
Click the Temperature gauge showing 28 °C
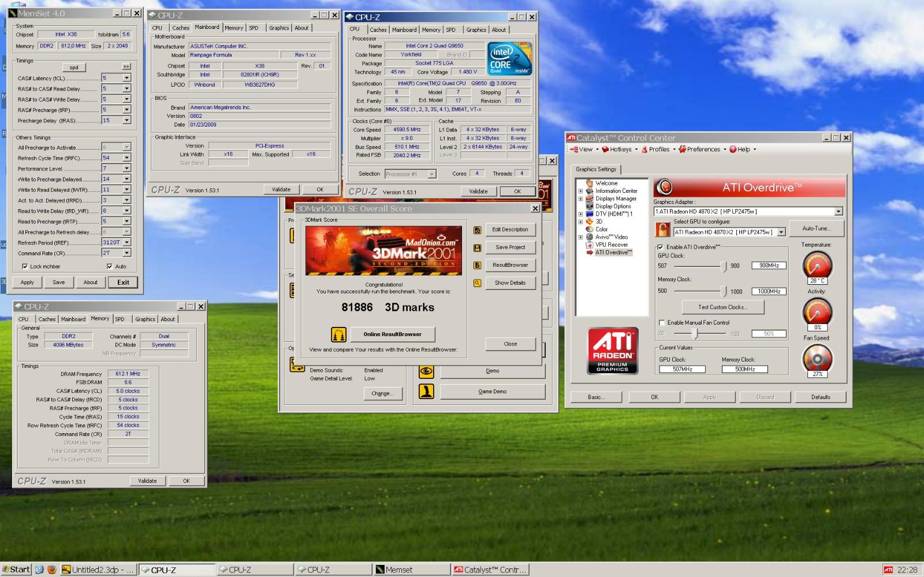pos(817,266)
